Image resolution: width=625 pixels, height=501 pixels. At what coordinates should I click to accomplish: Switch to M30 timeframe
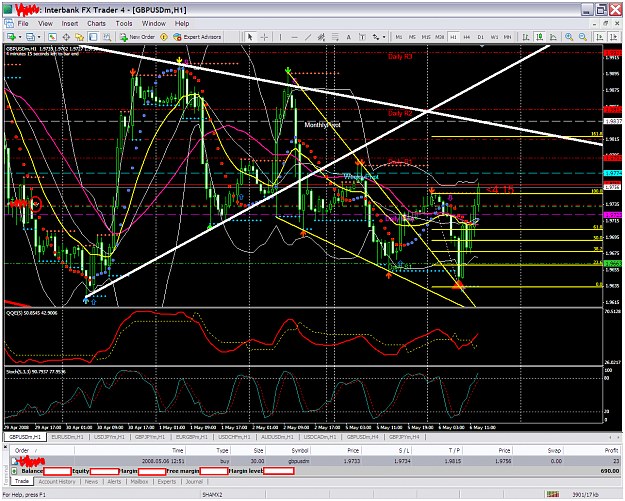pyautogui.click(x=440, y=37)
